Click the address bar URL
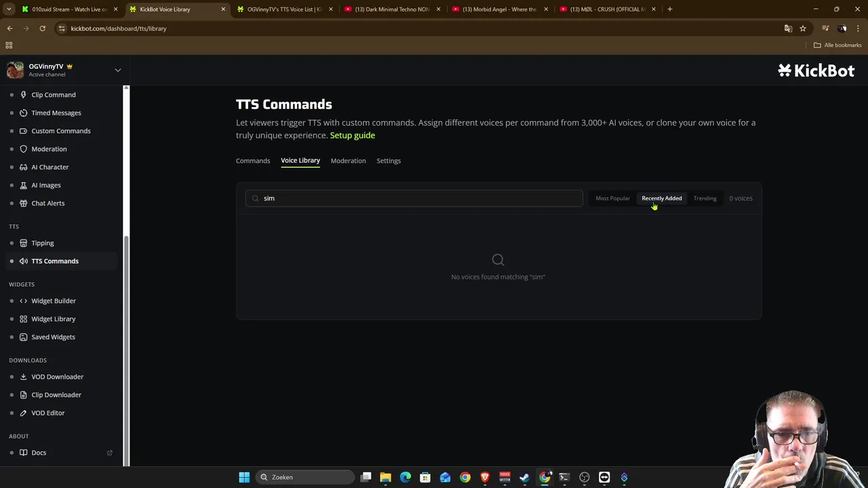 tap(119, 28)
